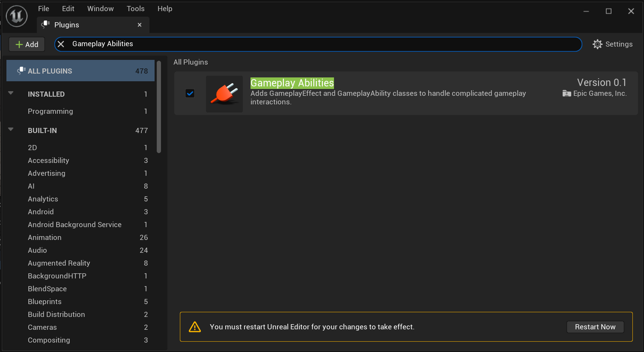Click the Unreal Engine logo icon
The height and width of the screenshot is (352, 644).
17,16
